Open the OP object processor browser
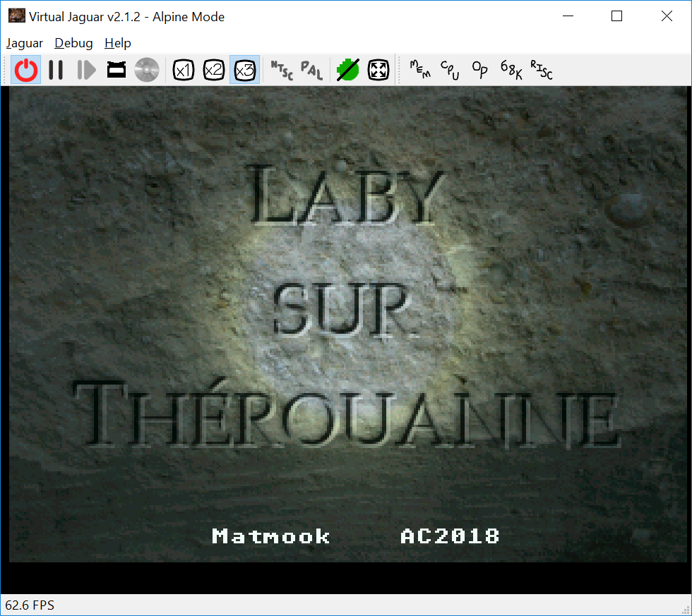This screenshot has height=616, width=692. [x=480, y=70]
